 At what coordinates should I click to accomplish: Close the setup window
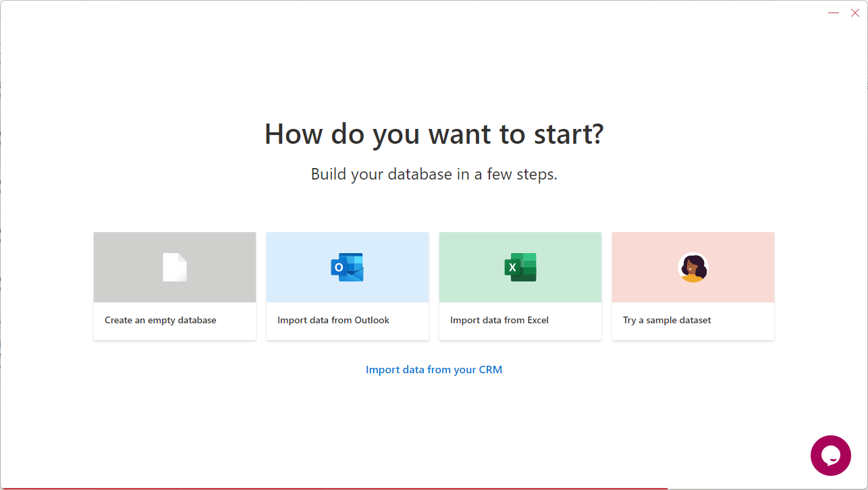(855, 13)
